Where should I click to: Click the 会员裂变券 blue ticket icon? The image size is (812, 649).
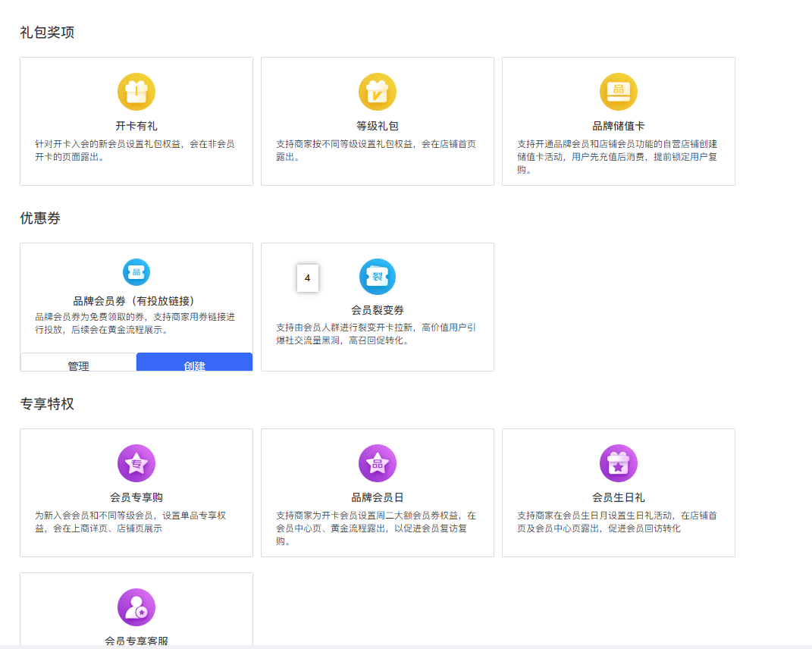[x=378, y=277]
